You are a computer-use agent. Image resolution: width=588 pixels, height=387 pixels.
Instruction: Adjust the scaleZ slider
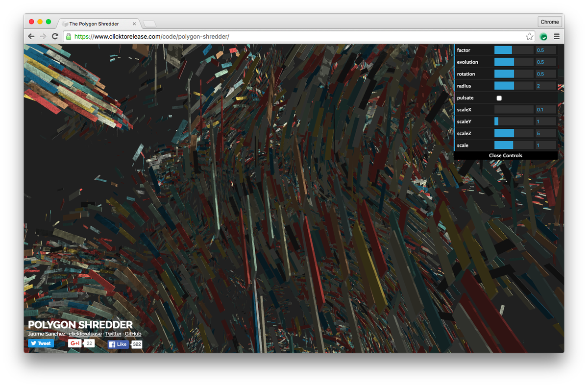(x=514, y=133)
